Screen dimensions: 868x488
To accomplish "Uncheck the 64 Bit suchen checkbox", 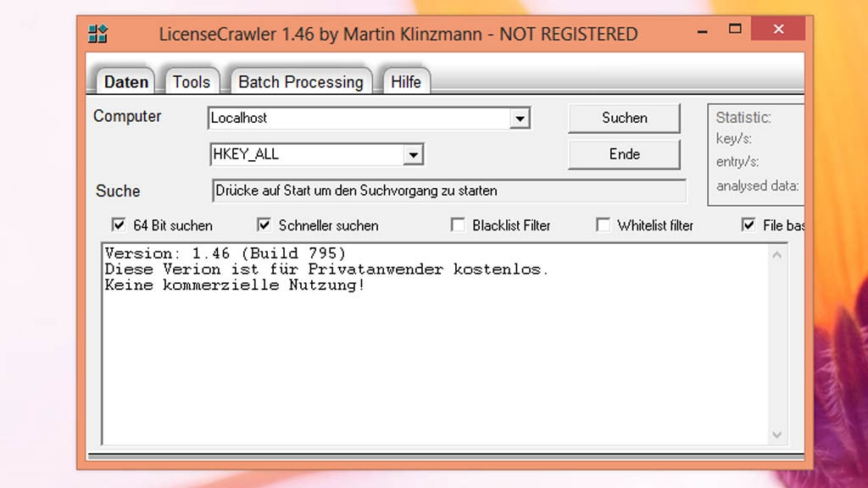I will click(x=119, y=225).
